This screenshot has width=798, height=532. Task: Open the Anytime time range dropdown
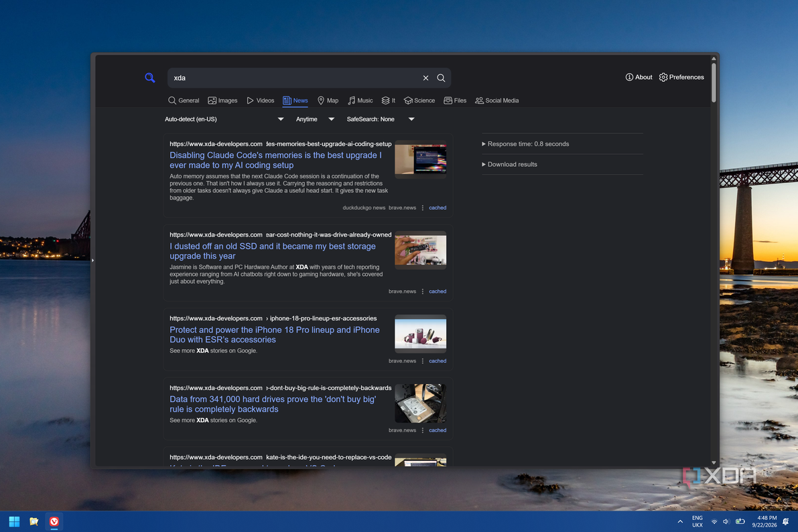(315, 119)
